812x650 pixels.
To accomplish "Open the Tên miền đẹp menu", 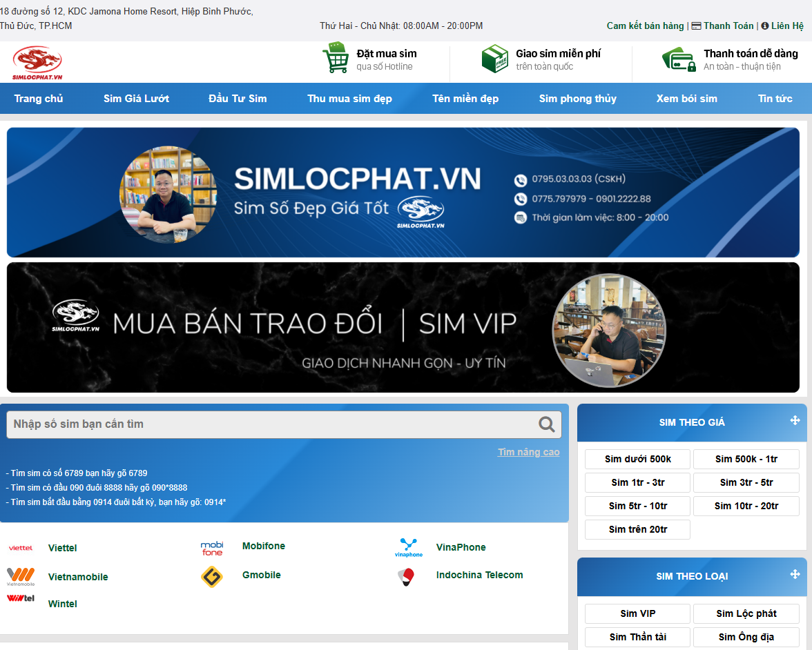I will point(465,98).
